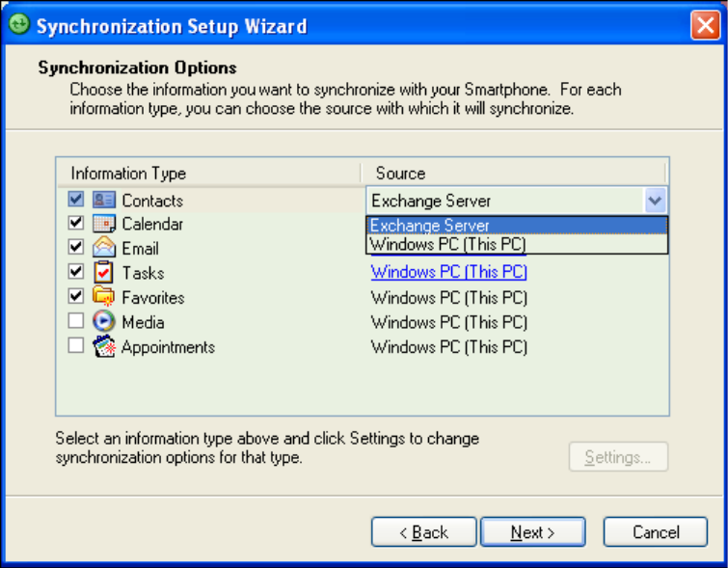Click the Tasks clipboard icon
The image size is (728, 568).
103,272
